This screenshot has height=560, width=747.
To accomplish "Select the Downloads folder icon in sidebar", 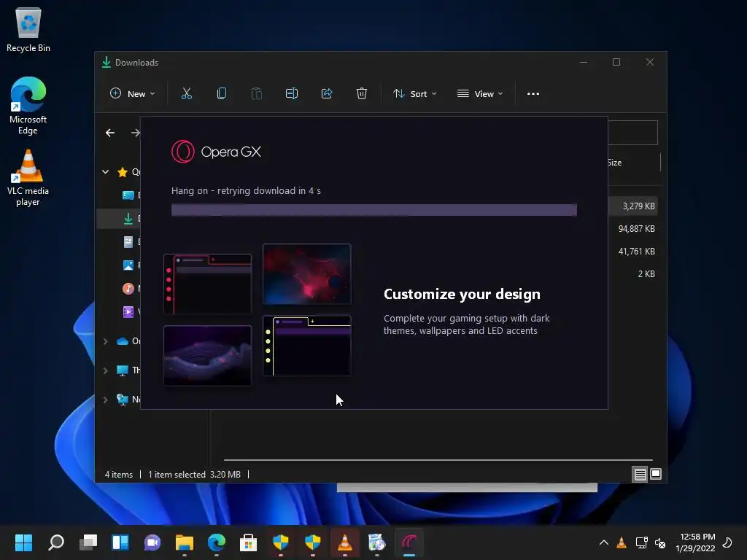I will pos(128,219).
